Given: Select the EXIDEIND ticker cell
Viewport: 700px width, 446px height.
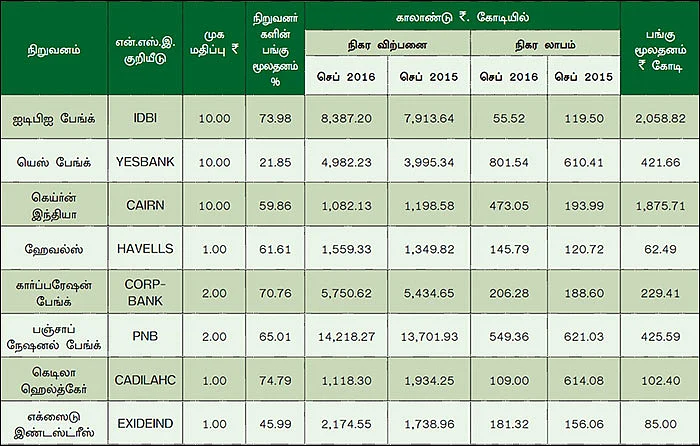Looking at the screenshot, I should (145, 423).
